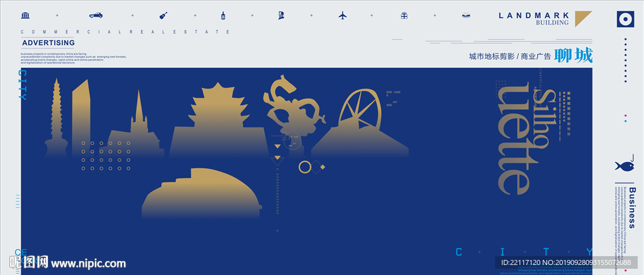
Task: Click the airplane icon
Action: [x=343, y=16]
